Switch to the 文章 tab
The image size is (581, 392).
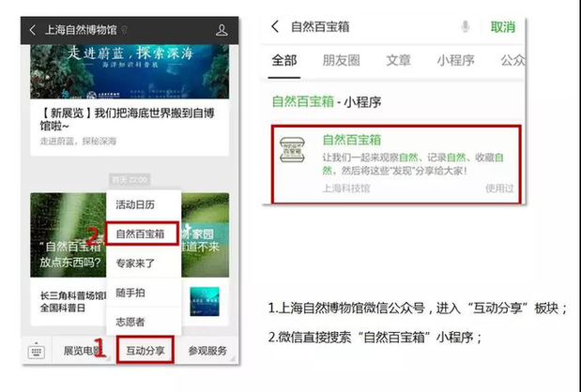pyautogui.click(x=398, y=60)
